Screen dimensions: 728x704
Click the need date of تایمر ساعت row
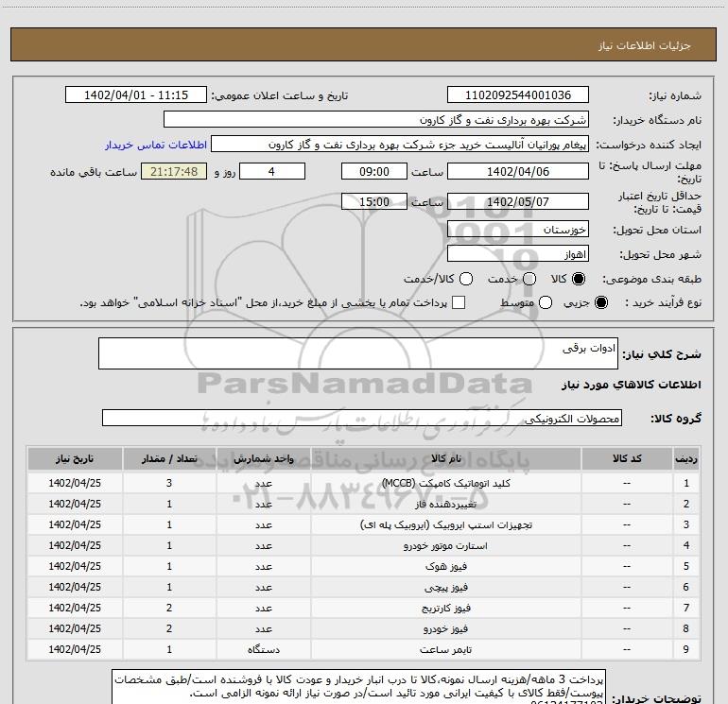coord(75,649)
